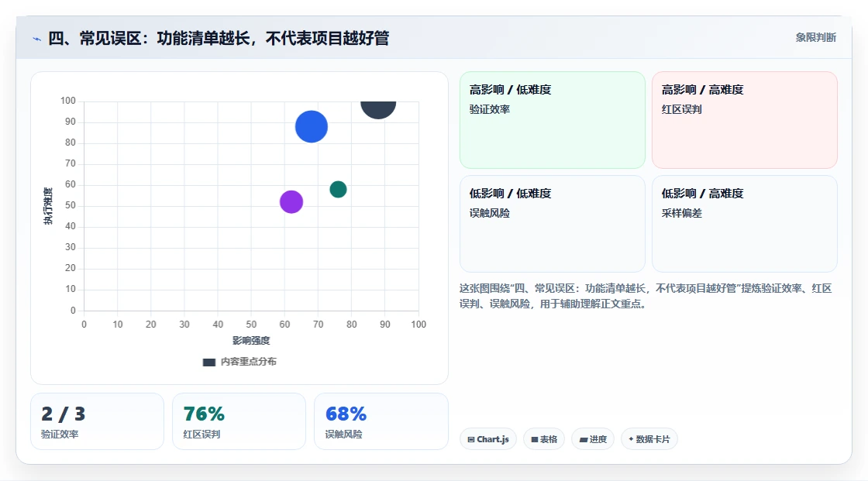Click the 采样偏差 text in quadrant card

(682, 213)
